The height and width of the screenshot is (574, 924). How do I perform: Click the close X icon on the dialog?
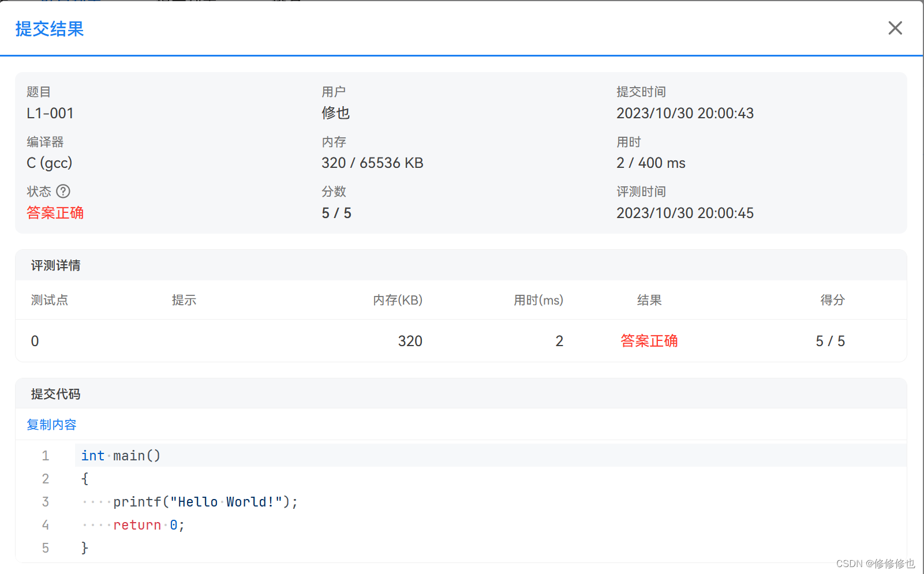[895, 28]
